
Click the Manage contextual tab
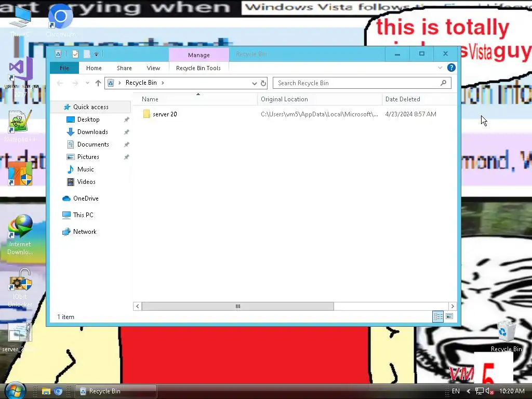click(199, 55)
